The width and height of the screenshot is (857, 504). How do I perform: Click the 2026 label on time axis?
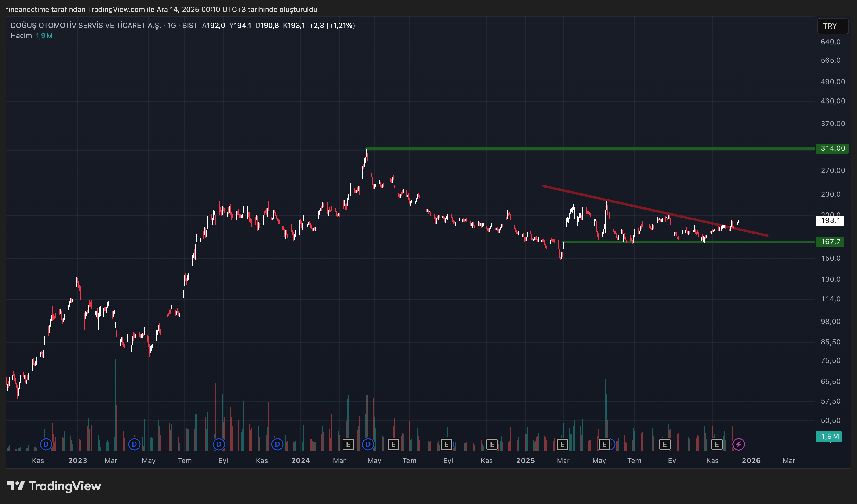coord(751,461)
